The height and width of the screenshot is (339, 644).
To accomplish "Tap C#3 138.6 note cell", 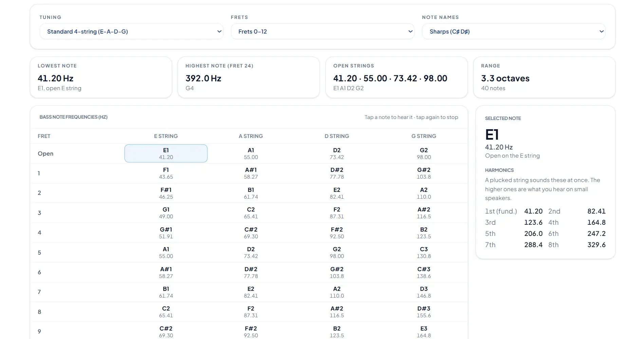I will click(424, 273).
